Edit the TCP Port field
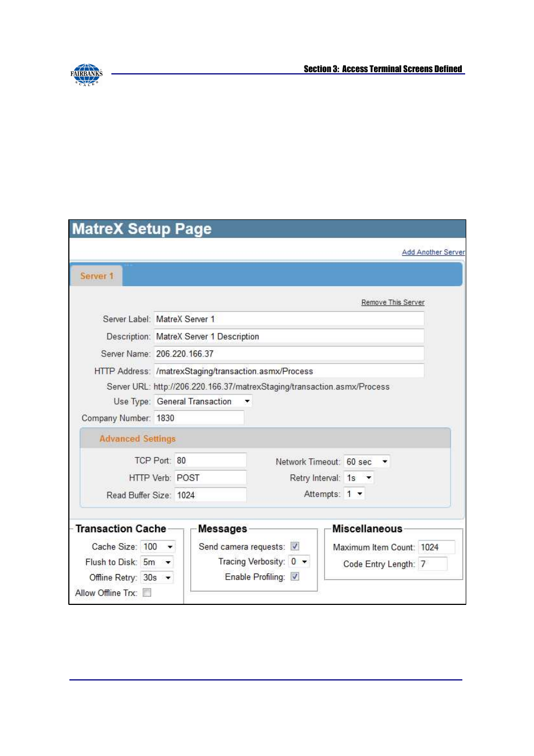This screenshot has height=756, width=534. coord(210,461)
